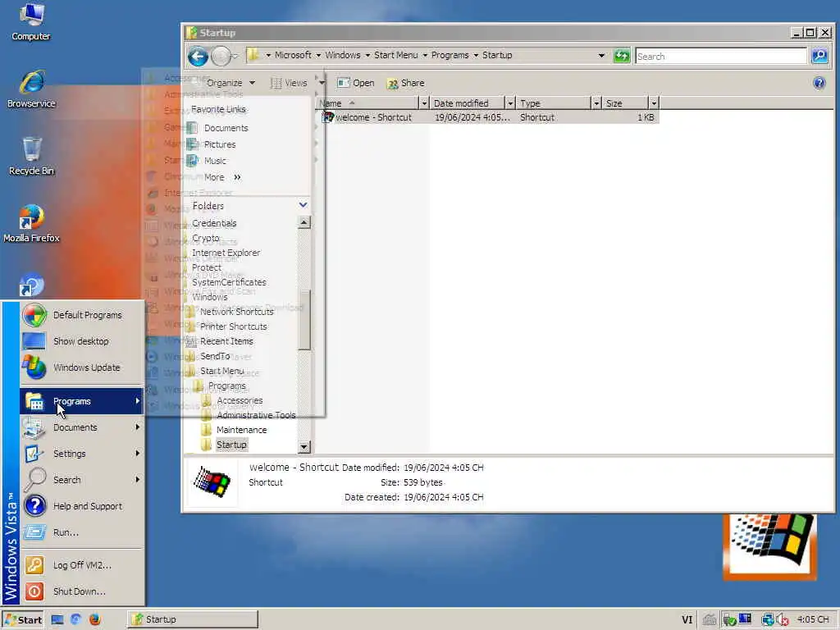
Task: Click Show desktop in Start menu
Action: pos(82,341)
